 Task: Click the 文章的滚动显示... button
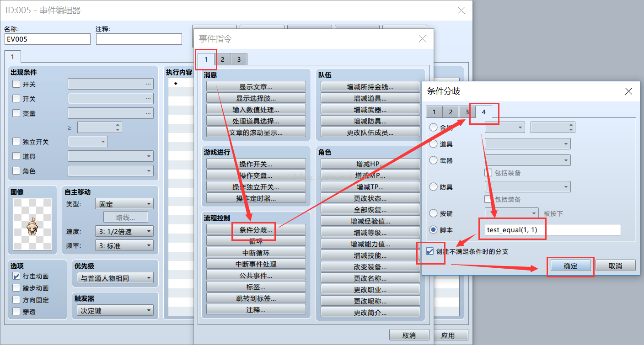[256, 133]
